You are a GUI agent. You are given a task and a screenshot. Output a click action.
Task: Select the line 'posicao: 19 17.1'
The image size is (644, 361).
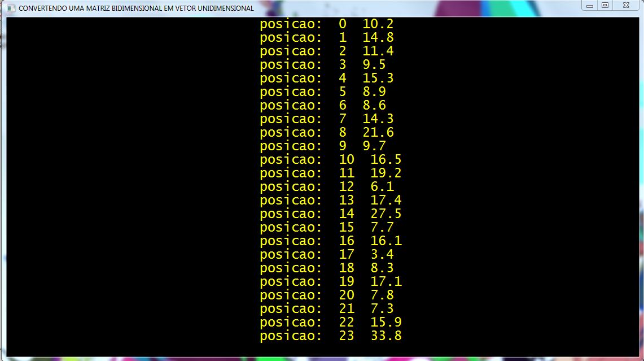(x=331, y=282)
